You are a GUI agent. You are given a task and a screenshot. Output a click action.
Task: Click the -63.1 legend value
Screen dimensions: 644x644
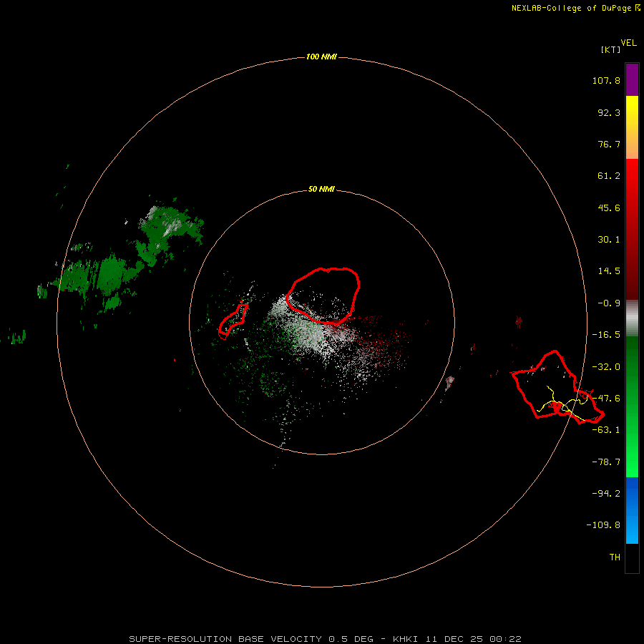(x=606, y=430)
